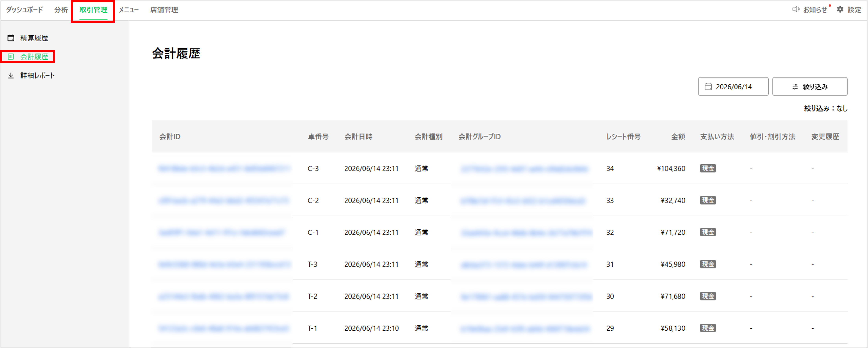Open the 会計ID link for table T-1
Viewport: 868px width, 348px height.
223,328
